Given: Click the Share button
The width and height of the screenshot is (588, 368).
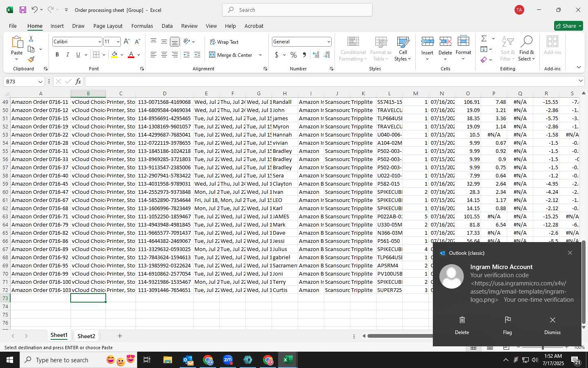Looking at the screenshot, I should coord(568,26).
